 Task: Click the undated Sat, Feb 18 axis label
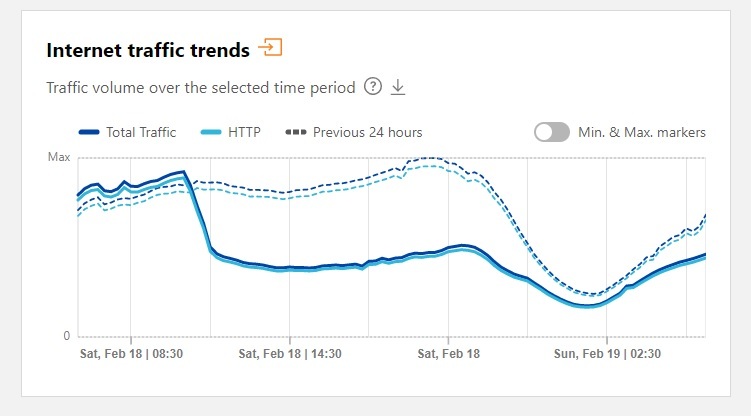(x=448, y=353)
